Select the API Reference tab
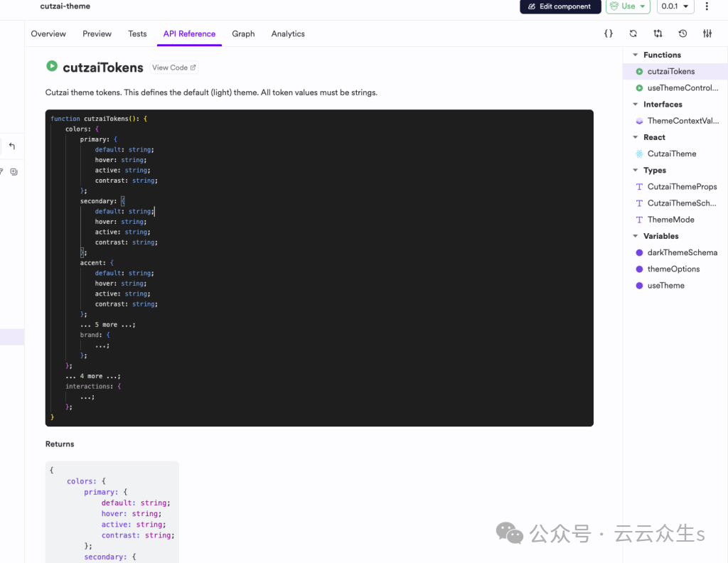728x563 pixels. 189,34
